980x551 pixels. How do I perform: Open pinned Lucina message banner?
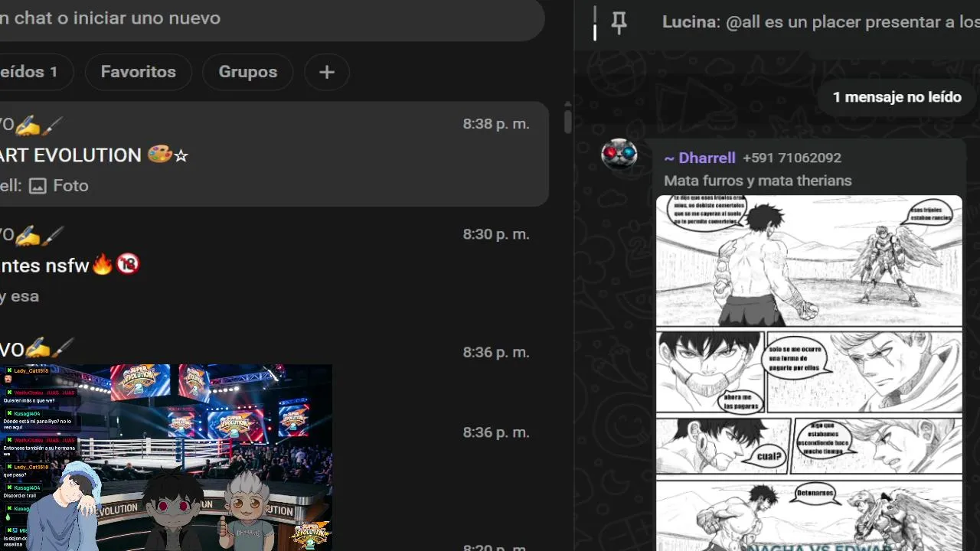coord(777,23)
